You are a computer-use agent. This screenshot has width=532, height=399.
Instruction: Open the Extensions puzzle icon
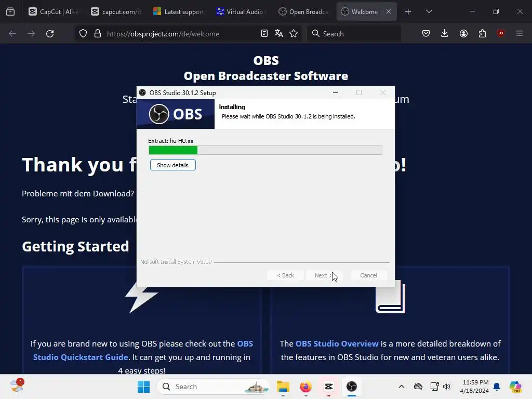click(x=482, y=33)
